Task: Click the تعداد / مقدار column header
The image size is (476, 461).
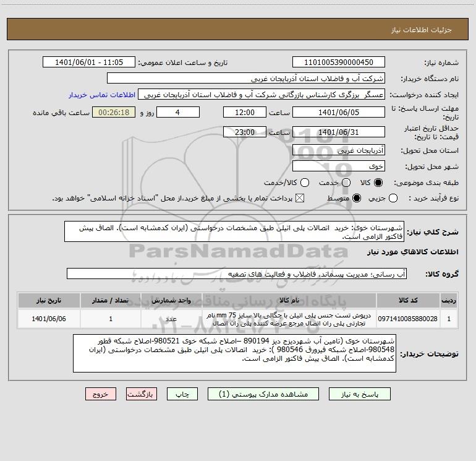Action: pyautogui.click(x=111, y=300)
